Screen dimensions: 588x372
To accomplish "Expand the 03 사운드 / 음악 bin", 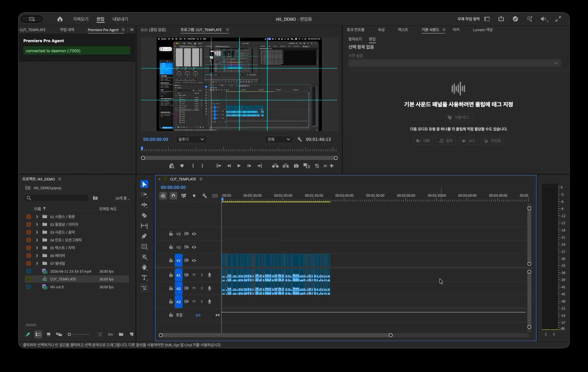I will pos(37,232).
